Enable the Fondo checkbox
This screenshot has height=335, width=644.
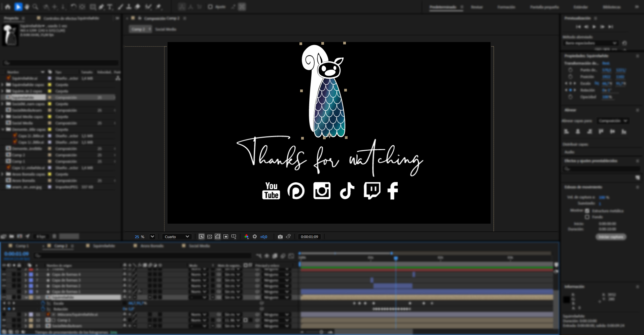[587, 217]
